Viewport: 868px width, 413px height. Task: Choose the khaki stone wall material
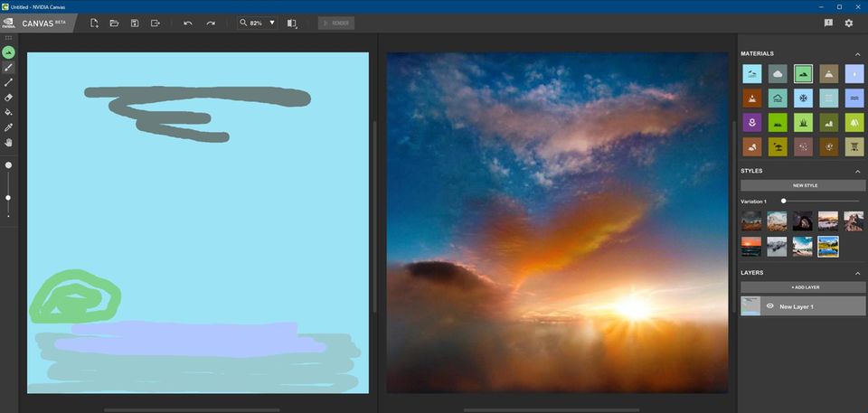[854, 146]
